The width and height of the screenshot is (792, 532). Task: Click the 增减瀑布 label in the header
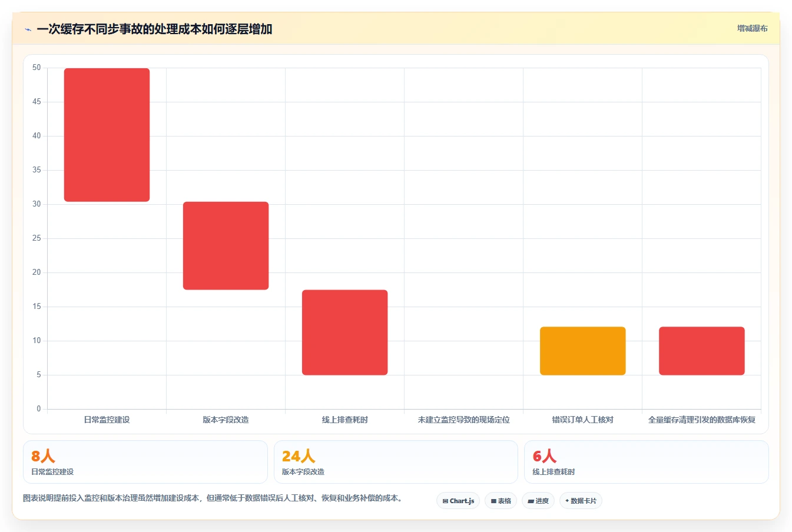[752, 28]
